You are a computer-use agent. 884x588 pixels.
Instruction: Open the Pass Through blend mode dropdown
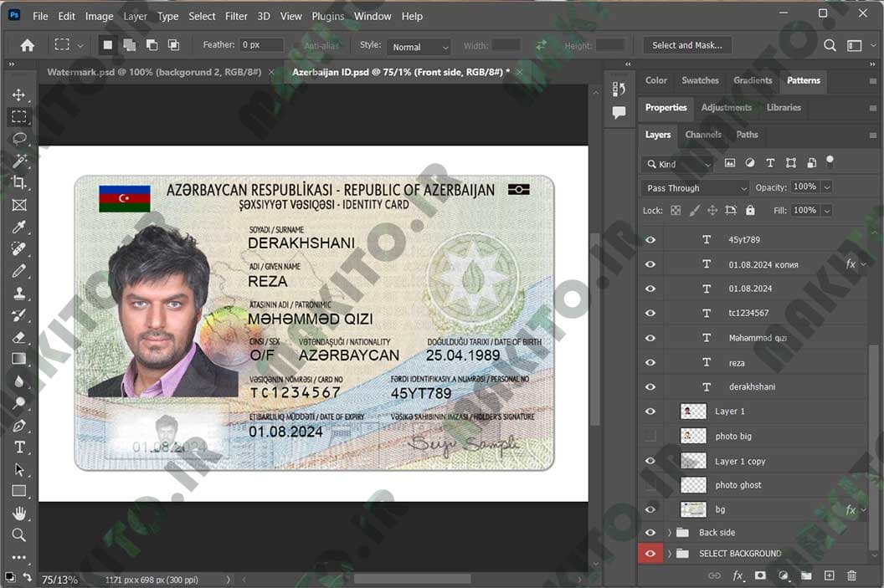click(x=695, y=188)
